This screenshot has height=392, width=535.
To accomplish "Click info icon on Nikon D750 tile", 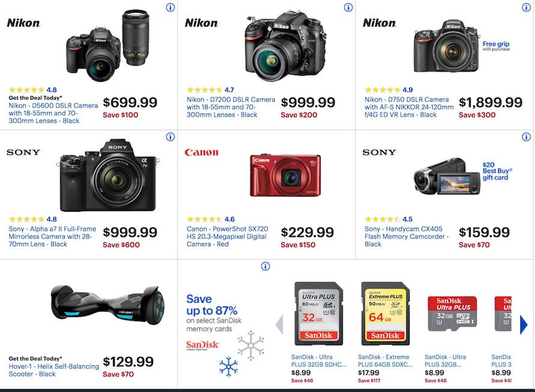I will (x=526, y=7).
